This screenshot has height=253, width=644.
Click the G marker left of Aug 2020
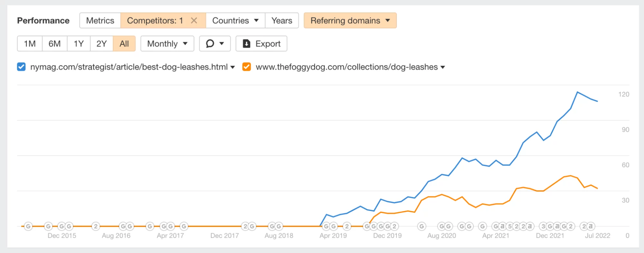pos(422,227)
